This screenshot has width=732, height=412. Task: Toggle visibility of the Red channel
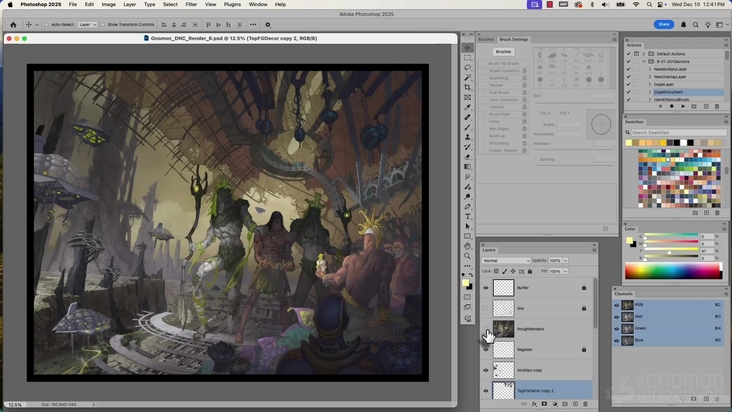pyautogui.click(x=617, y=316)
